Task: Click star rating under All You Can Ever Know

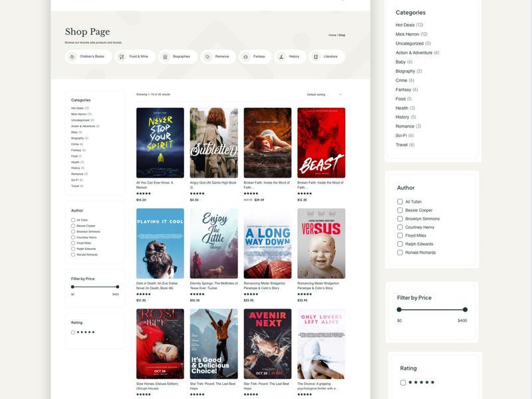Action: coord(144,194)
